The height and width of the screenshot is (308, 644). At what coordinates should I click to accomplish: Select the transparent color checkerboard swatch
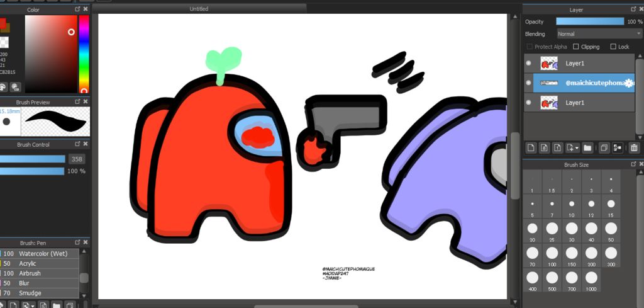tap(4, 42)
